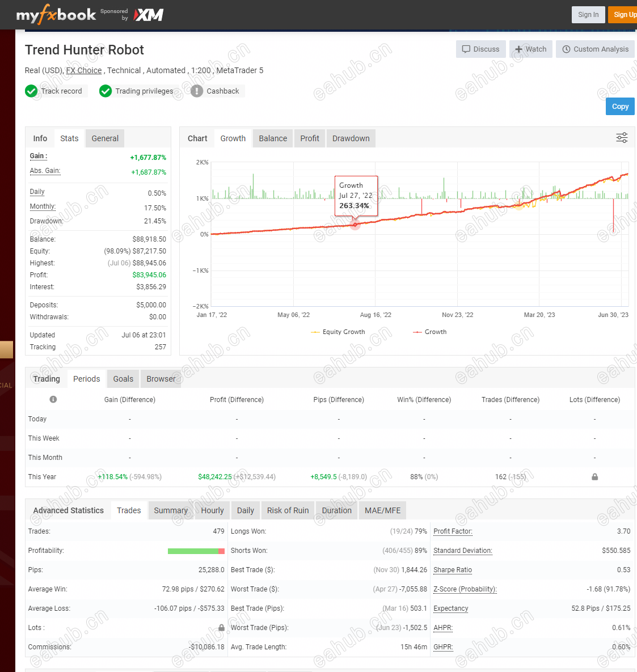This screenshot has height=672, width=637.
Task: Click the Watch button
Action: point(531,49)
